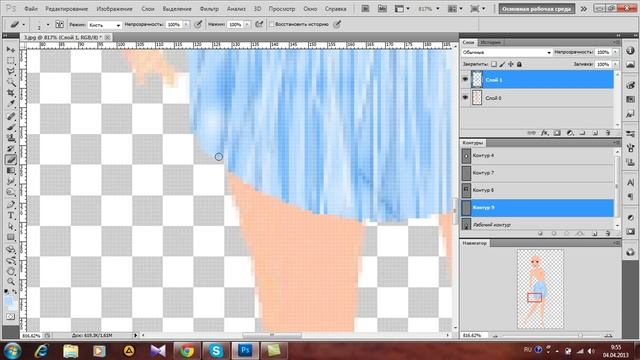
Task: Select the Eraser tool
Action: [x=11, y=160]
